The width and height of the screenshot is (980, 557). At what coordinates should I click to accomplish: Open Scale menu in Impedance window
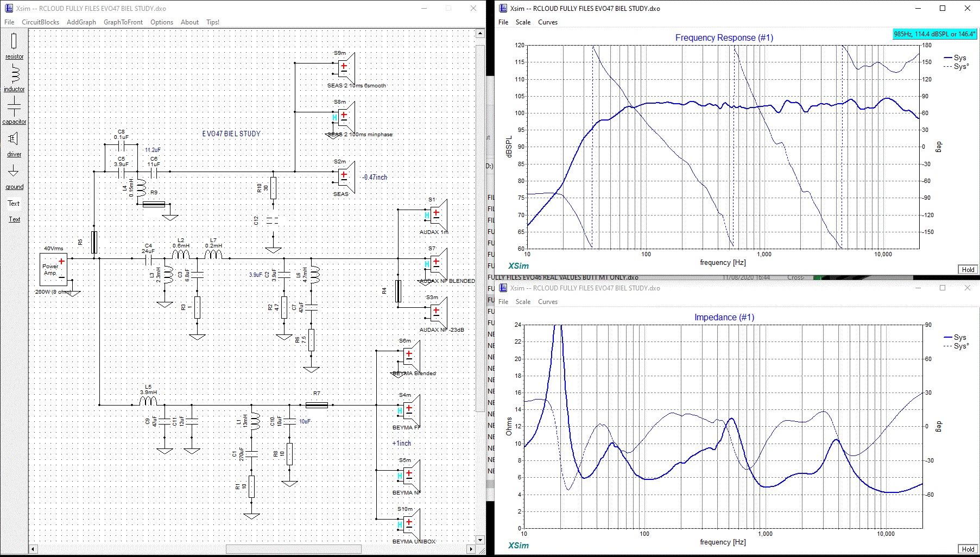click(x=523, y=302)
